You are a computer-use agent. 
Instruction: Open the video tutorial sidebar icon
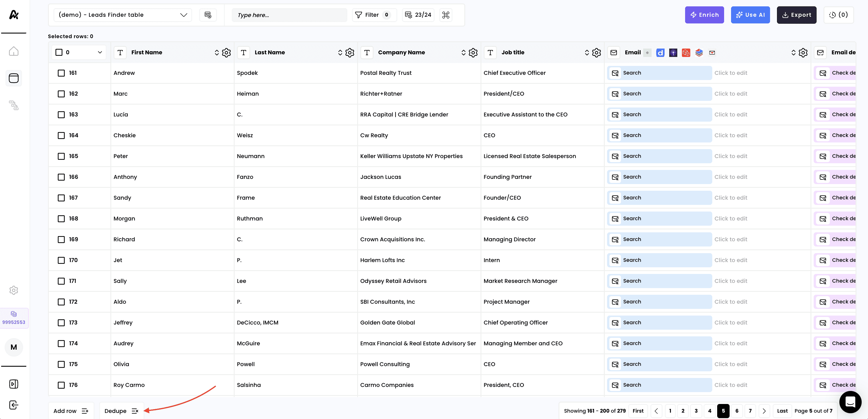pyautogui.click(x=14, y=384)
